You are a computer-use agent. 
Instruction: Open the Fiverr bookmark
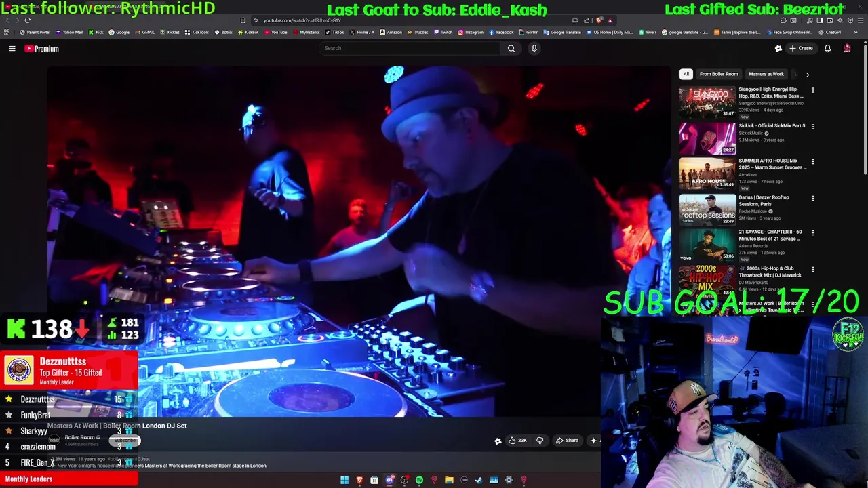647,32
